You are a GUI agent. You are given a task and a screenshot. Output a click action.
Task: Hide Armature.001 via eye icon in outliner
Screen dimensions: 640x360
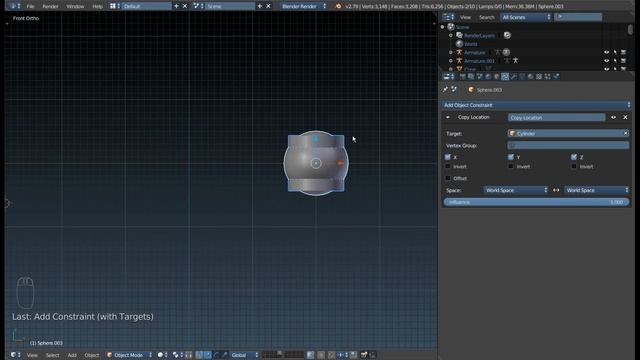tap(607, 61)
